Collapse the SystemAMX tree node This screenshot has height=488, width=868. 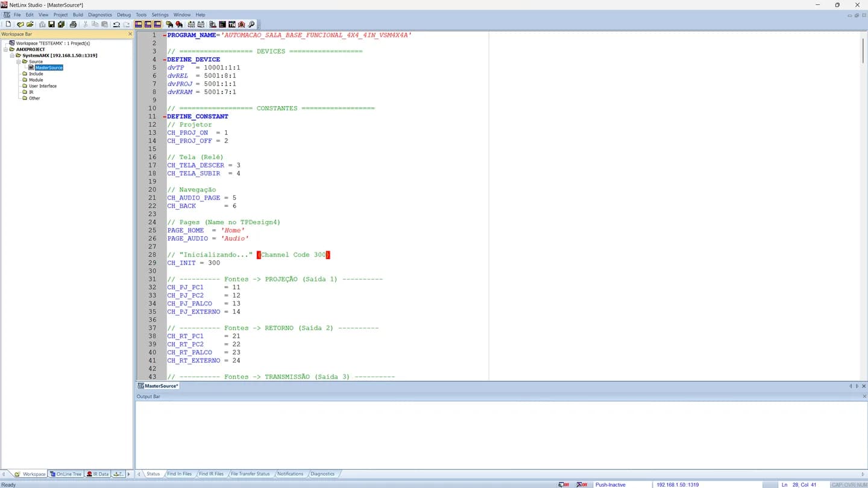(x=11, y=55)
